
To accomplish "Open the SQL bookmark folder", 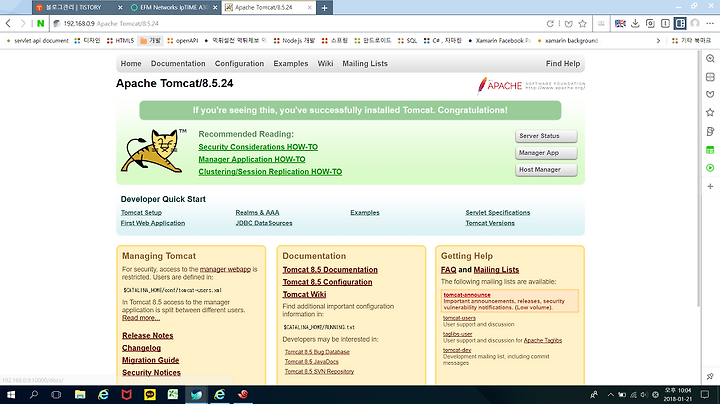I will pyautogui.click(x=407, y=40).
